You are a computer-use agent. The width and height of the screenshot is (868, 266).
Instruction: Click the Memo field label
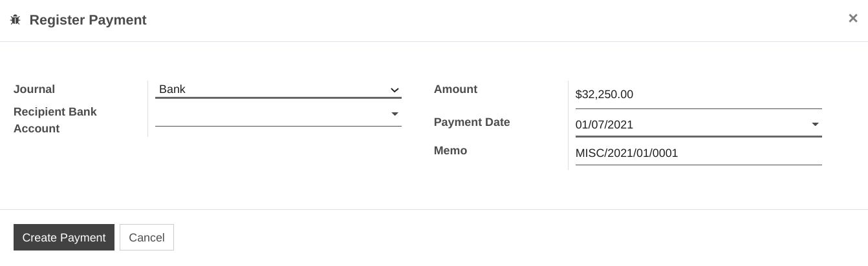pyautogui.click(x=450, y=150)
